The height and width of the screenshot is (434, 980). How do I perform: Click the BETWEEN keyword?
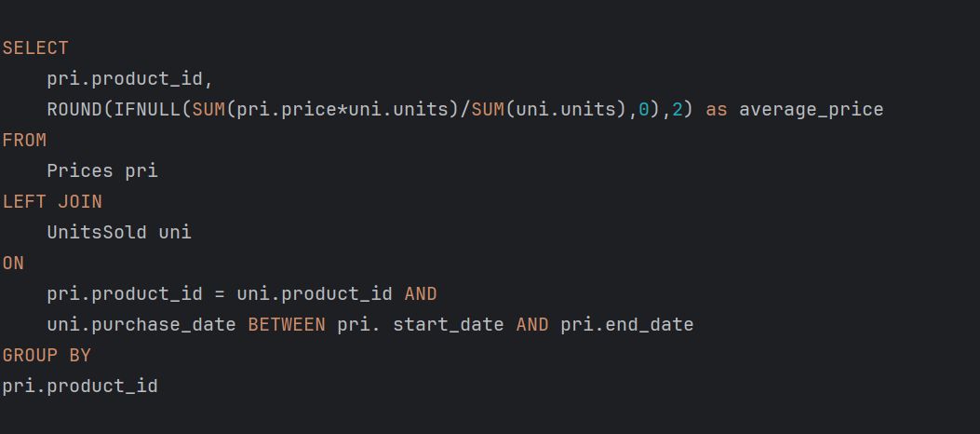(287, 324)
